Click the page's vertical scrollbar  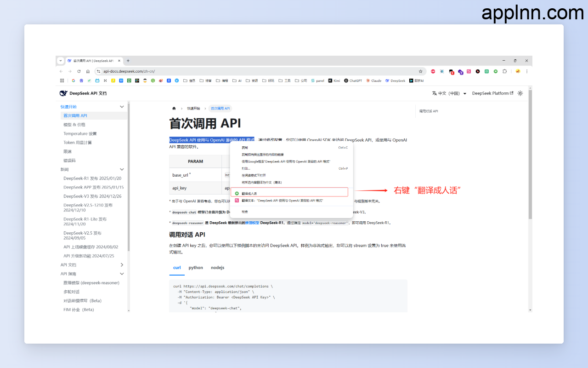pyautogui.click(x=530, y=154)
